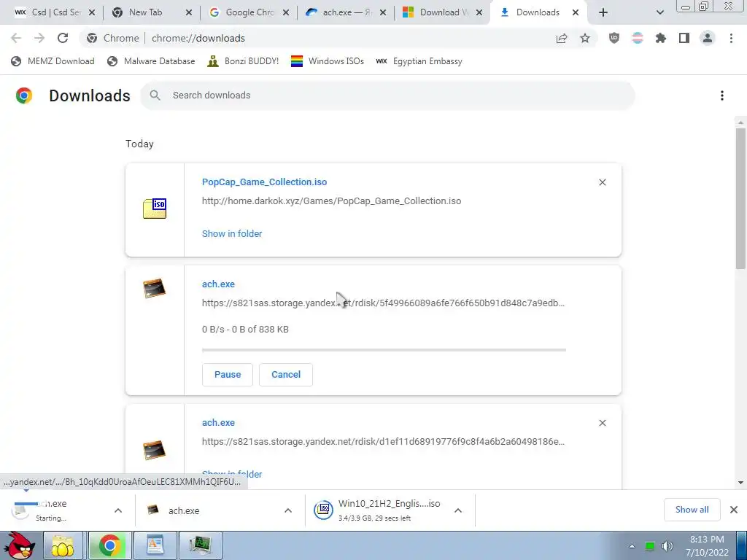This screenshot has height=560, width=747.
Task: Open MEMZ Download bookmark
Action: click(53, 61)
